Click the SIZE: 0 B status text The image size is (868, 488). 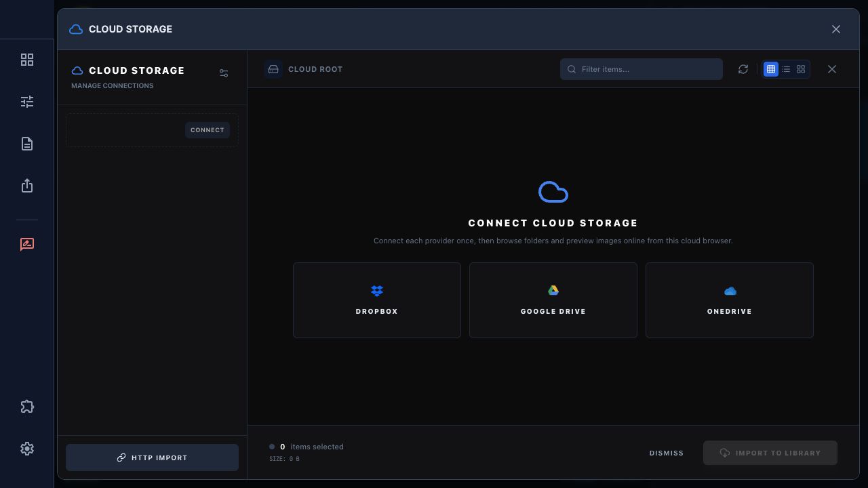point(284,459)
